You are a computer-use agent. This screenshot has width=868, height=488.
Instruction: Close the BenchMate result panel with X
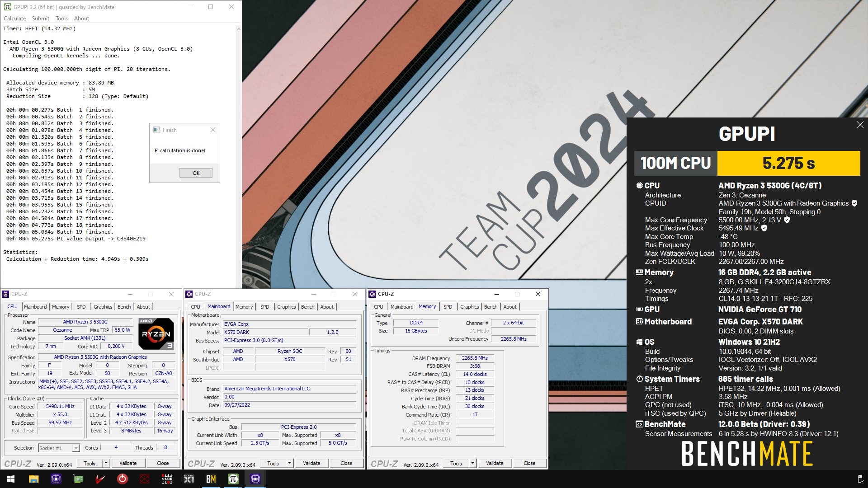pos(860,125)
